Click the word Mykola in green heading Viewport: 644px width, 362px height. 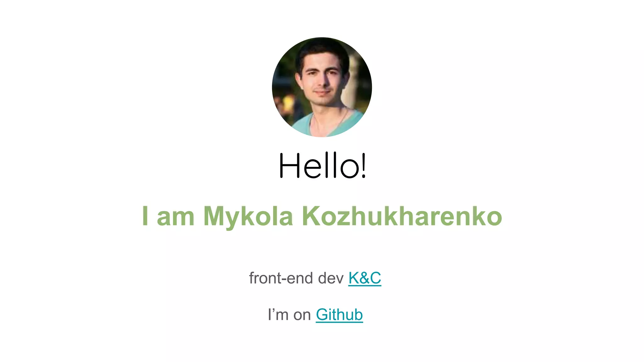[x=248, y=217]
